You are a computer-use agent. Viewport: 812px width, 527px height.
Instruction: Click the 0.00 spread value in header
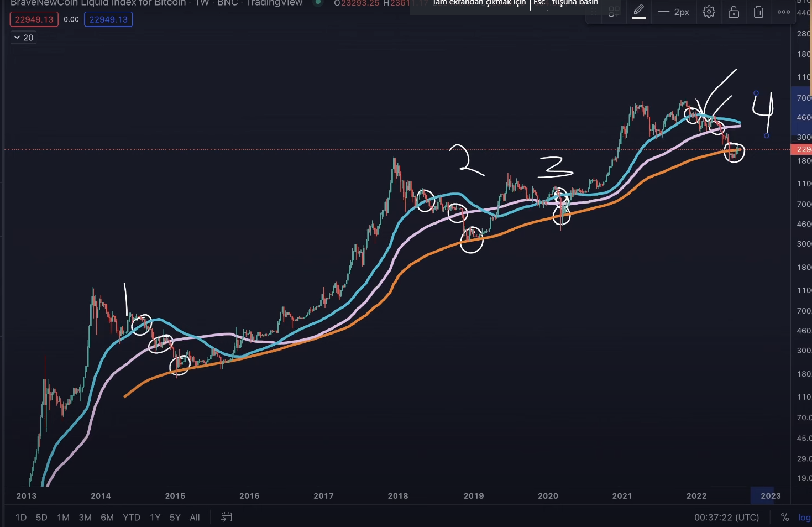[x=71, y=19]
